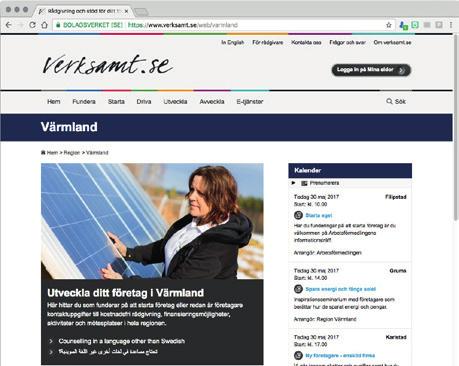
Task: Click the Karlstad location label
Action: click(396, 337)
